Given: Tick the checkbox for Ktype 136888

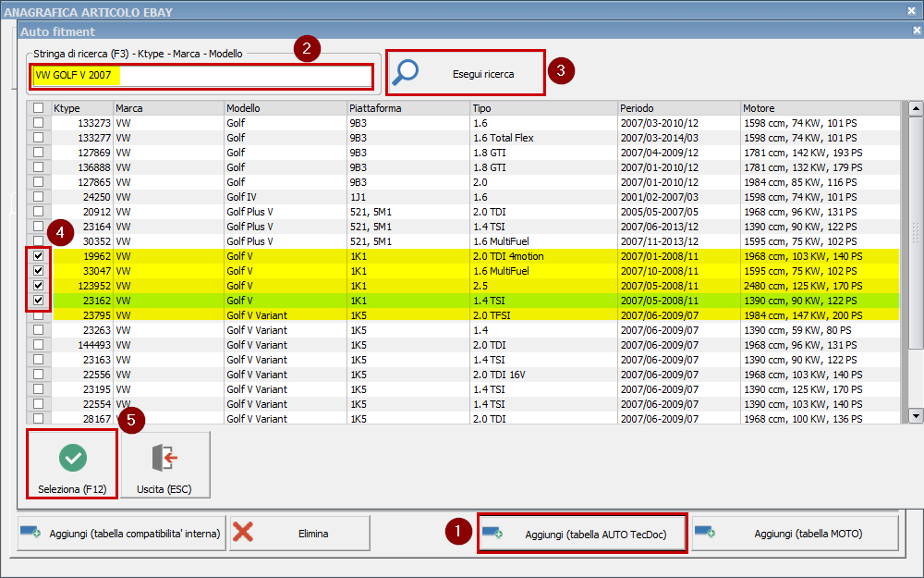Looking at the screenshot, I should click(x=38, y=166).
